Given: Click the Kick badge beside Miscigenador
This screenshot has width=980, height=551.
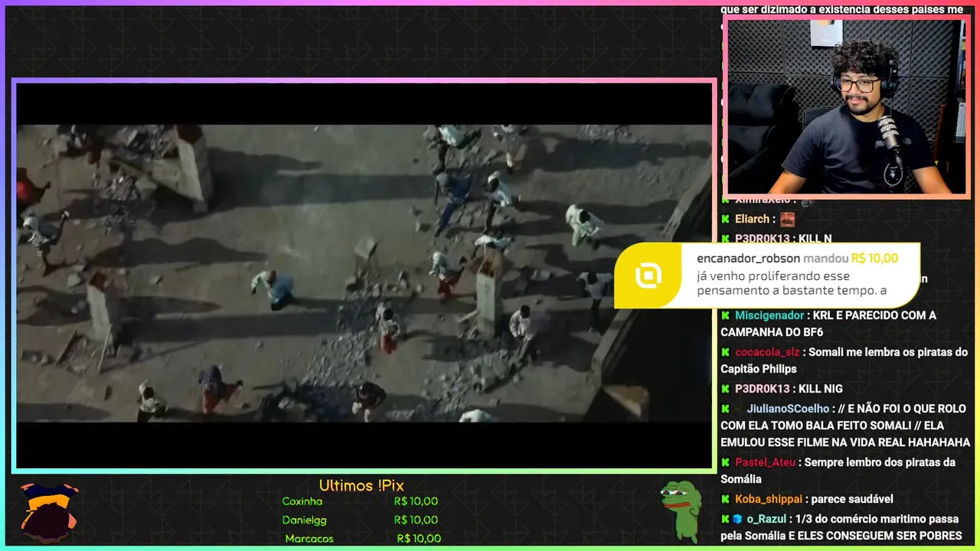Looking at the screenshot, I should (x=725, y=315).
